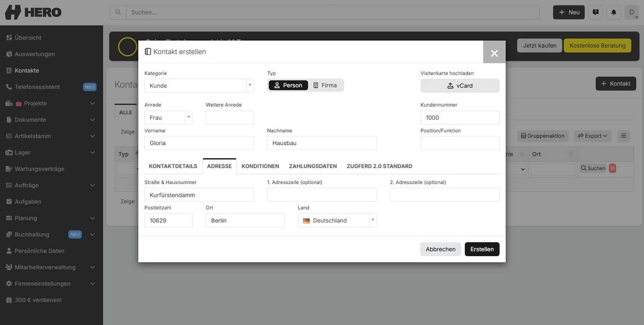Switch to the Kontaktdetails tab
The image size is (644, 325).
(x=173, y=166)
